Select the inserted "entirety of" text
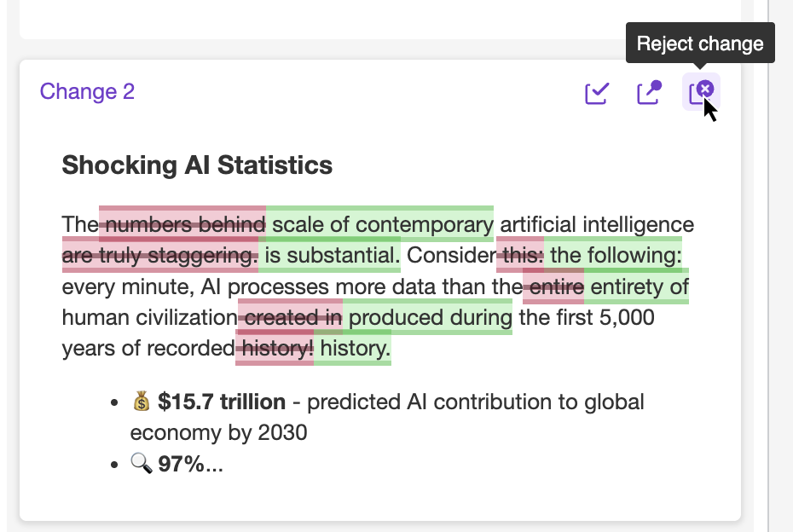Viewport: 793px width, 532px height. [x=639, y=286]
